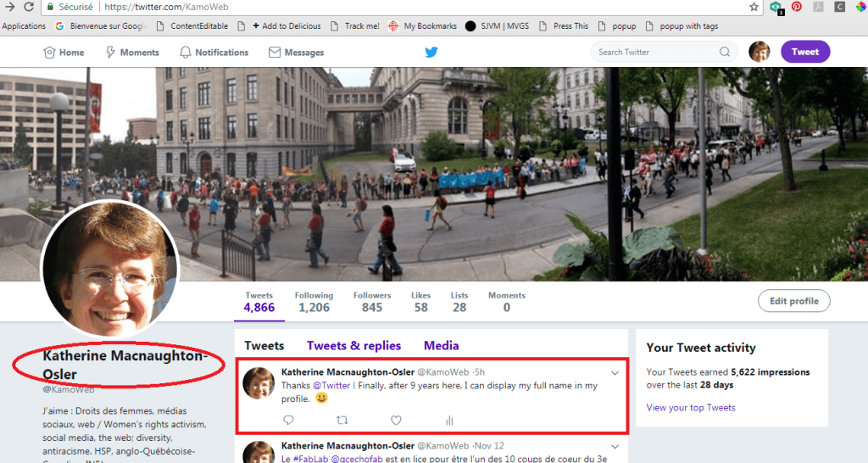Open the profile avatar account menu
868x463 pixels.
pos(759,52)
